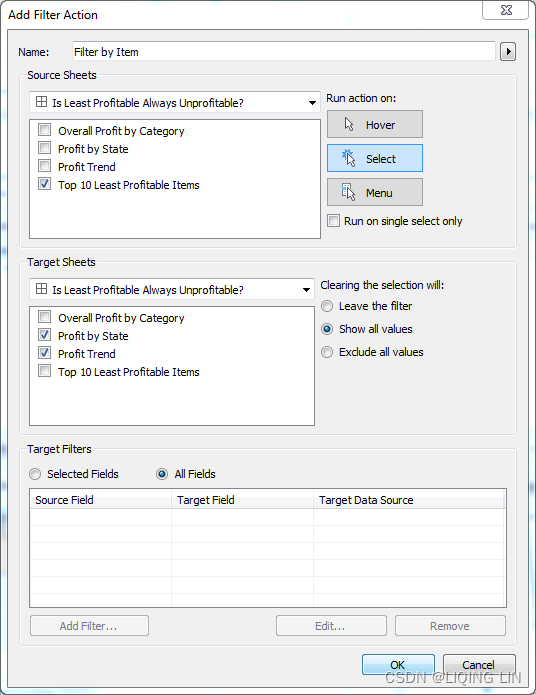Click the Target Field column header
The height and width of the screenshot is (695, 536).
242,500
